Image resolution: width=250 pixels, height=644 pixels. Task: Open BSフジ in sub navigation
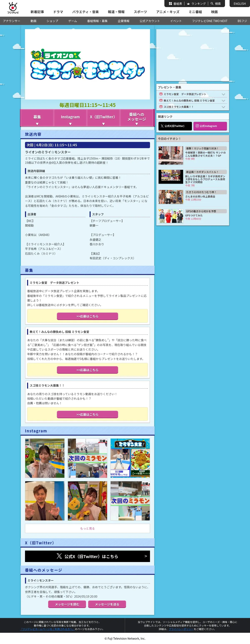click(x=242, y=21)
